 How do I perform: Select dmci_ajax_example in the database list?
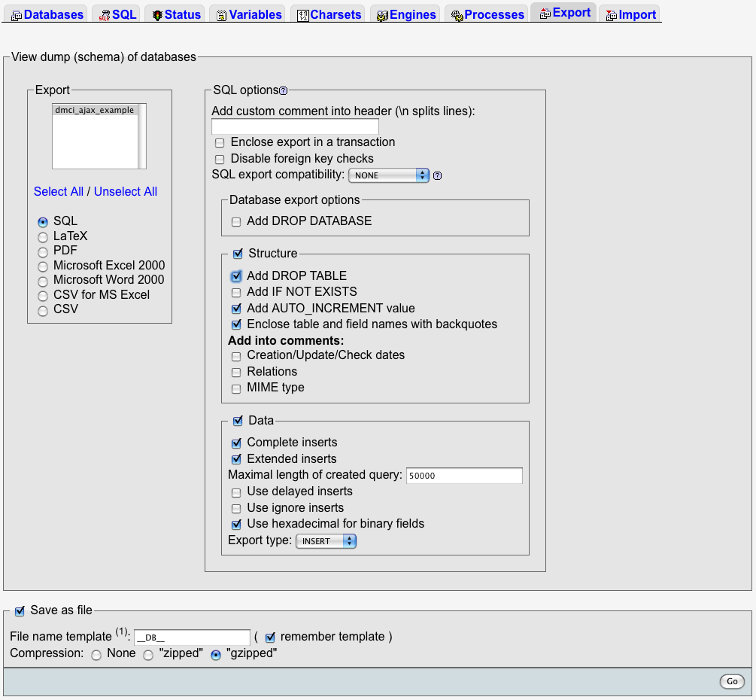[94, 110]
